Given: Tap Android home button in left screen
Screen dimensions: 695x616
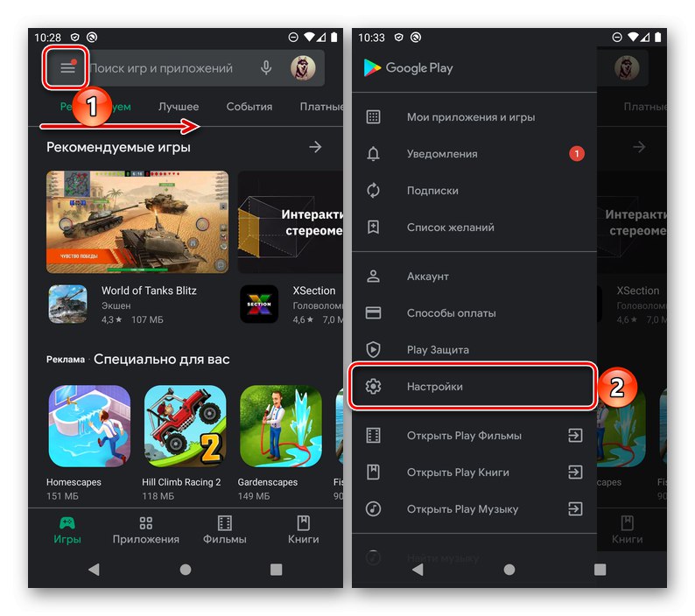Looking at the screenshot, I should pyautogui.click(x=186, y=570).
